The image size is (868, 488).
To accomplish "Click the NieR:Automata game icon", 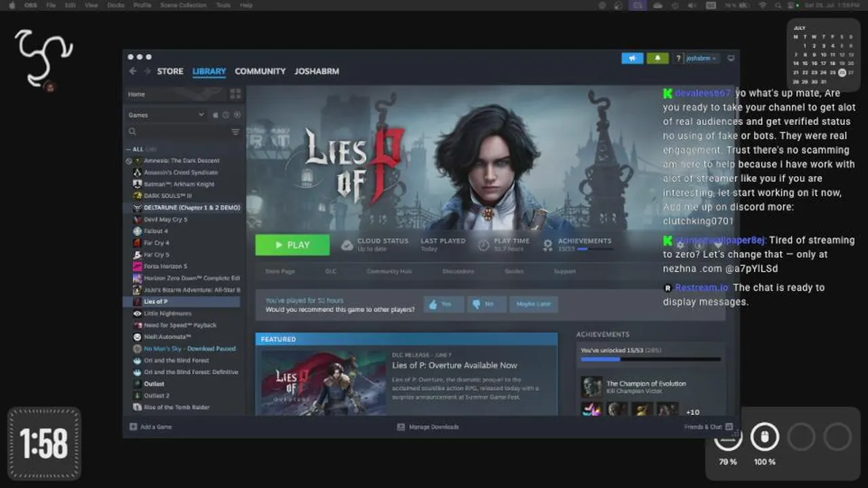I will (138, 337).
